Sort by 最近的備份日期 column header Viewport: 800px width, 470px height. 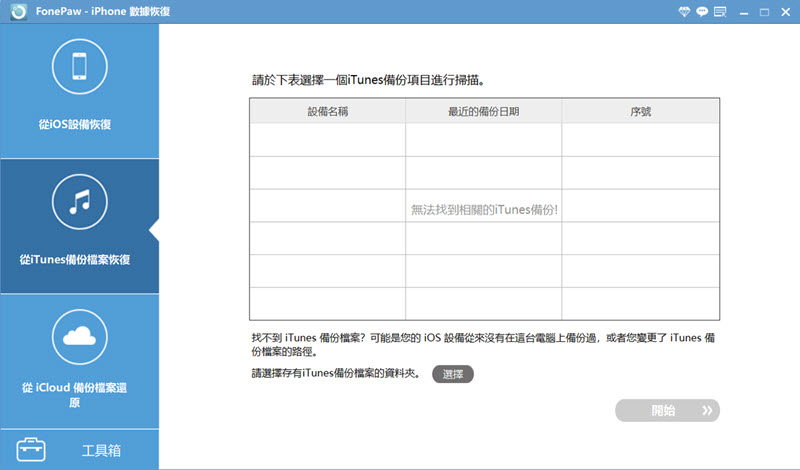(x=483, y=111)
